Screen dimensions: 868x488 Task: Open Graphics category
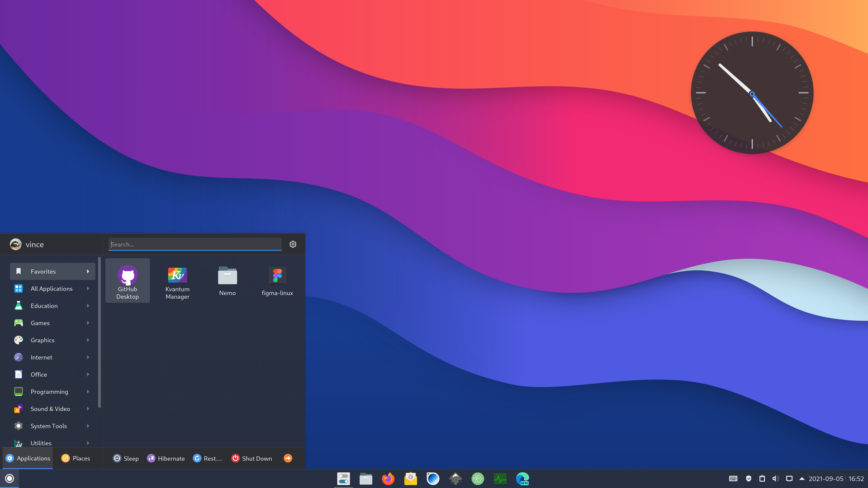tap(53, 340)
